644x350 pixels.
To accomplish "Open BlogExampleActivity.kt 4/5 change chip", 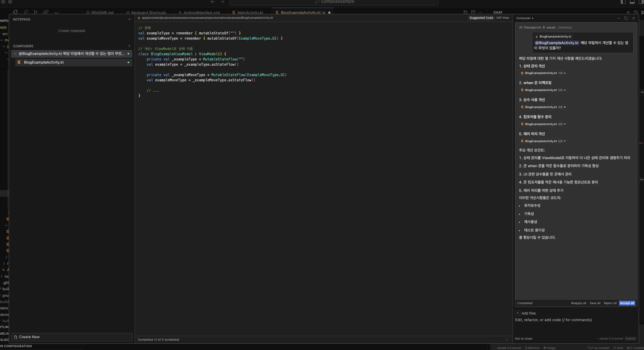I will tap(543, 124).
